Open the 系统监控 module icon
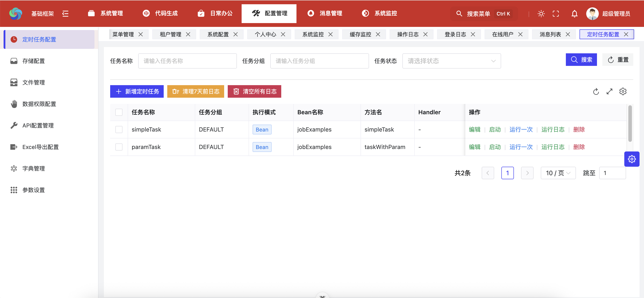This screenshot has height=298, width=644. point(365,13)
